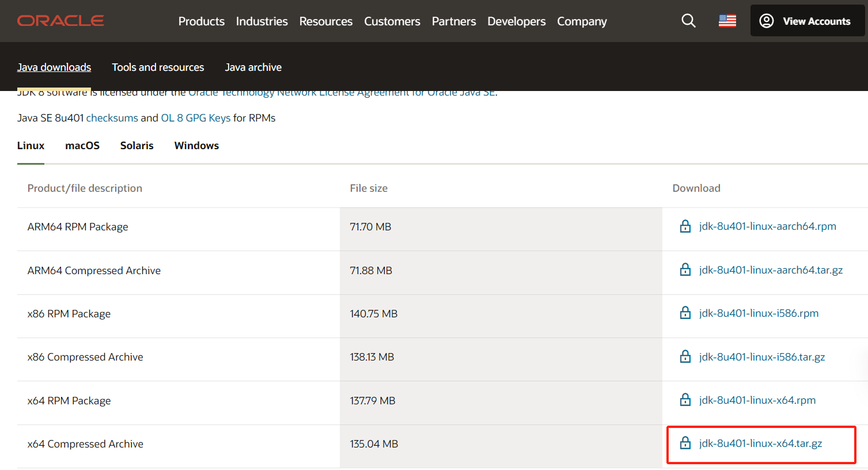This screenshot has width=868, height=470.
Task: Open Tools and resources section
Action: 158,67
